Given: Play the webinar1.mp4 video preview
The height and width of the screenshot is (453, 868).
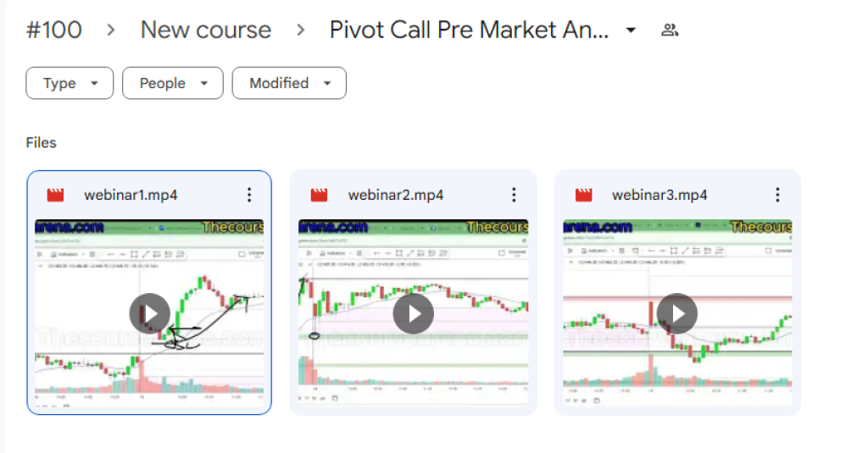Looking at the screenshot, I should (x=149, y=314).
